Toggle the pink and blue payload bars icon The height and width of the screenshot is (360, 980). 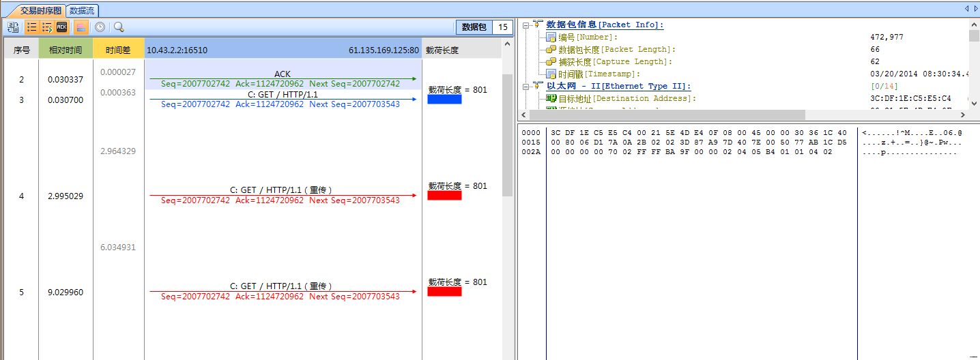[x=81, y=27]
